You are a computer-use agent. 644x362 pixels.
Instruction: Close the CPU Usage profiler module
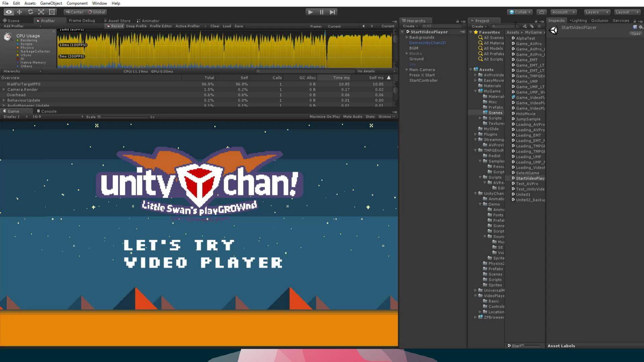tap(54, 32)
